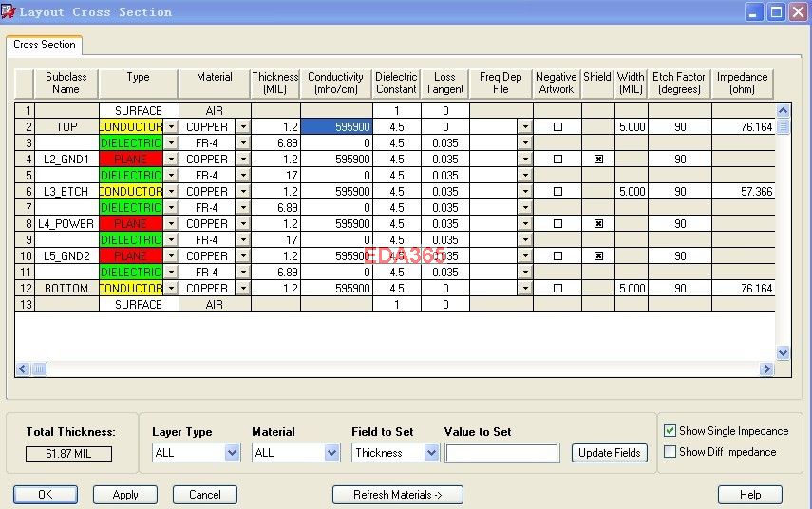The width and height of the screenshot is (812, 509).
Task: Select the yellow CONDUCTOR type cell for TOP
Action: point(132,127)
